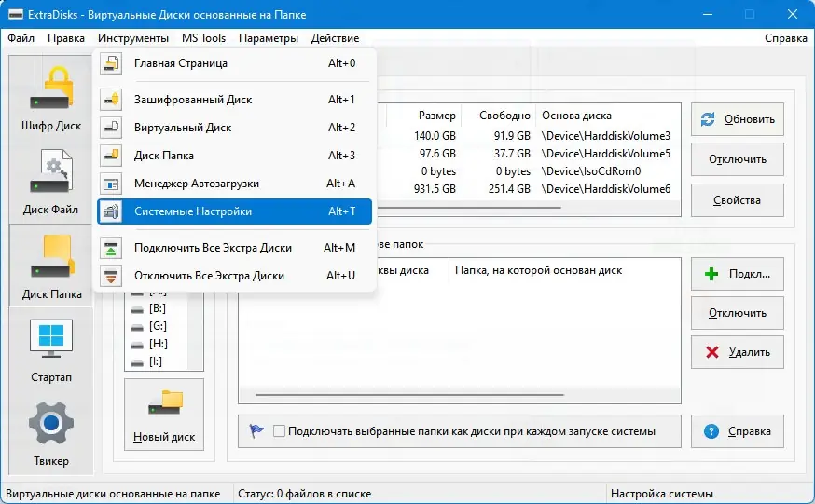Screen dimensions: 815x504
Task: Click the horizontal scrollbar under folders list
Action: [x=409, y=395]
